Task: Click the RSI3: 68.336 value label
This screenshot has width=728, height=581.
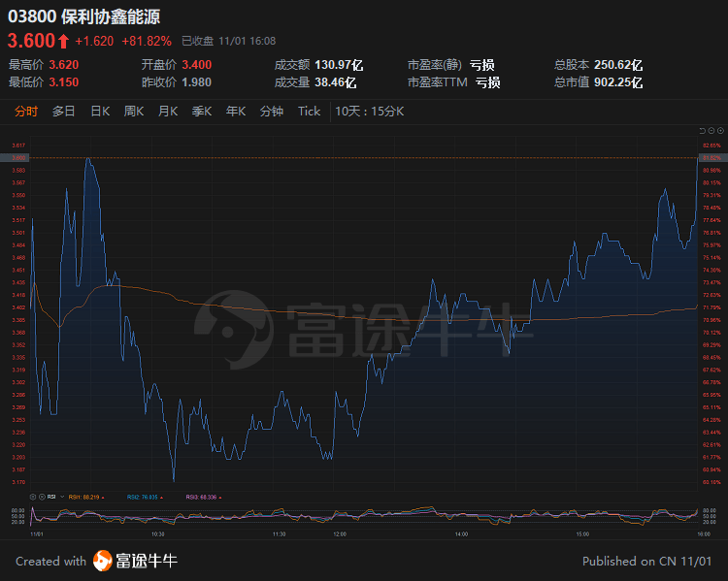Action: (x=204, y=497)
